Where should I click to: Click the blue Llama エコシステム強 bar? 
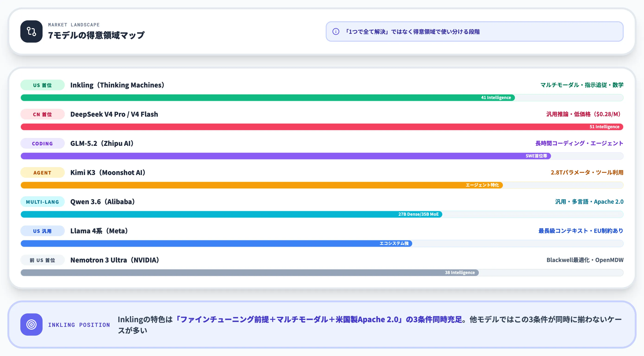(216, 244)
